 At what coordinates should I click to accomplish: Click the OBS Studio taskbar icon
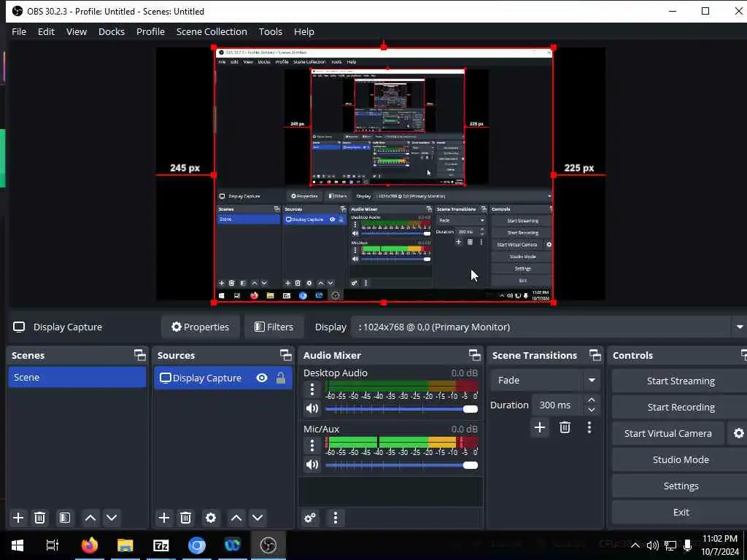pos(268,545)
